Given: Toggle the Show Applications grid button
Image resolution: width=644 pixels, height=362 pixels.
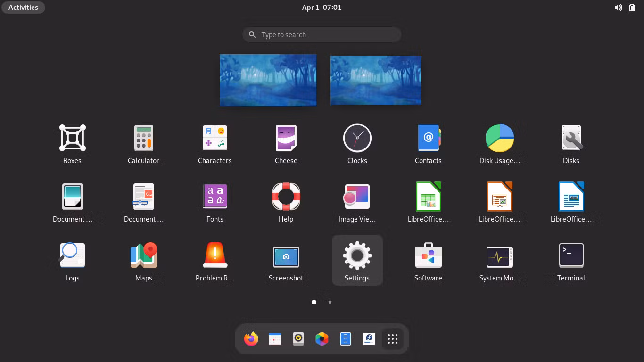Looking at the screenshot, I should tap(393, 338).
